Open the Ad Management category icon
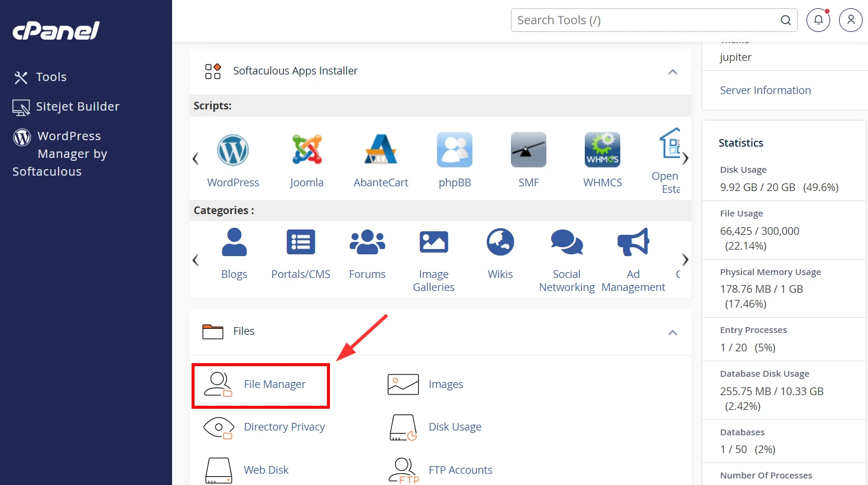 pyautogui.click(x=633, y=242)
